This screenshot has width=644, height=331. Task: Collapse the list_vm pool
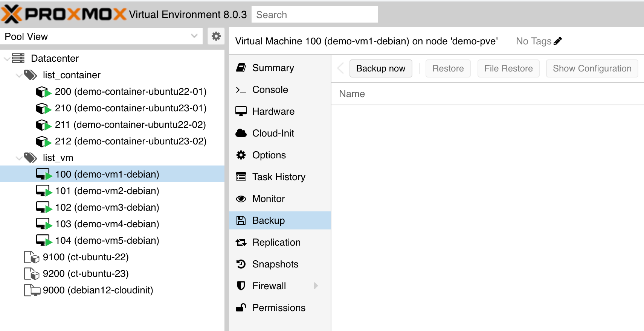[19, 158]
